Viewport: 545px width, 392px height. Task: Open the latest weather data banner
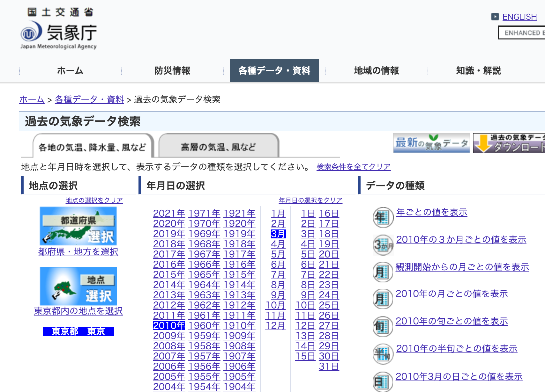[431, 143]
